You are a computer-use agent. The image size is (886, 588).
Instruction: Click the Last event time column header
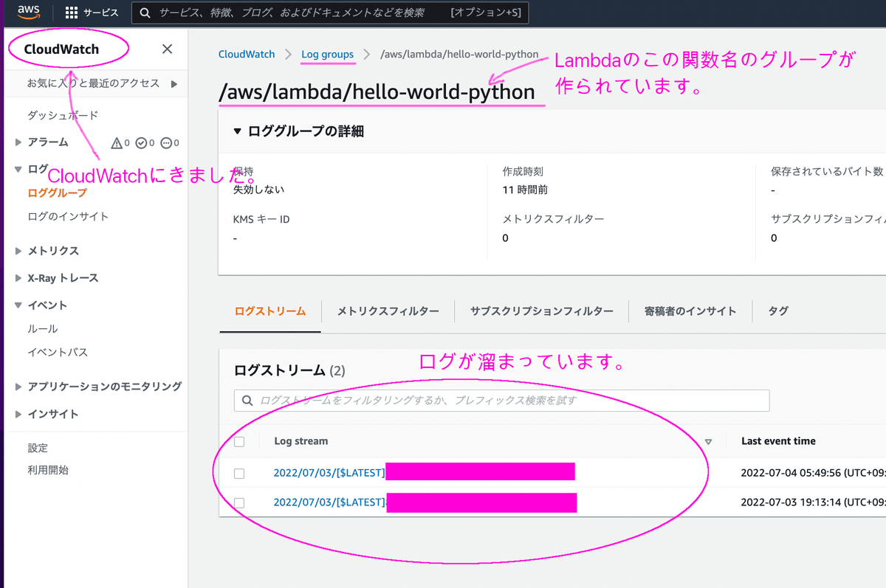click(779, 441)
